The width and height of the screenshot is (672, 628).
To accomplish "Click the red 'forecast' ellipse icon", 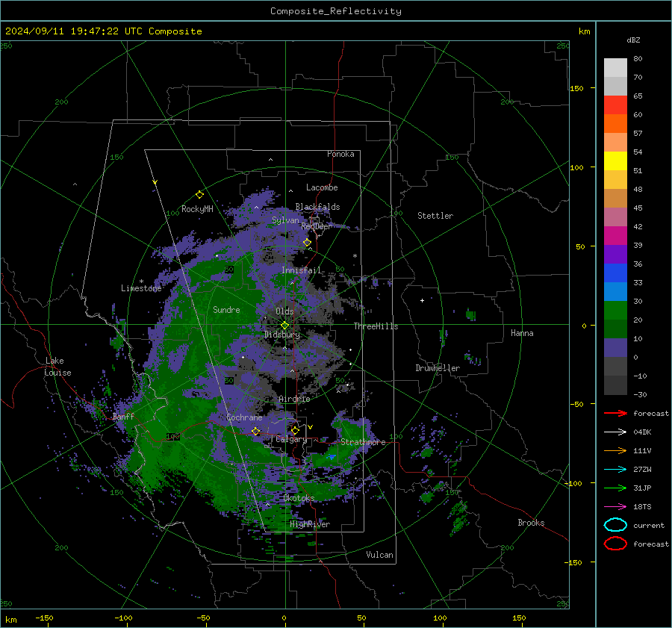I will [x=615, y=544].
